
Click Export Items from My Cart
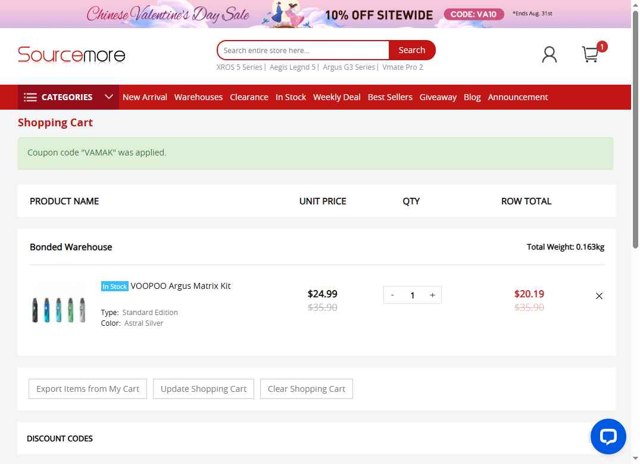(x=88, y=389)
